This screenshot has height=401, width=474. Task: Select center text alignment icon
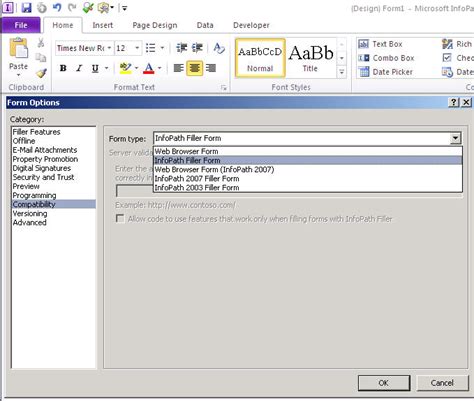coord(195,68)
